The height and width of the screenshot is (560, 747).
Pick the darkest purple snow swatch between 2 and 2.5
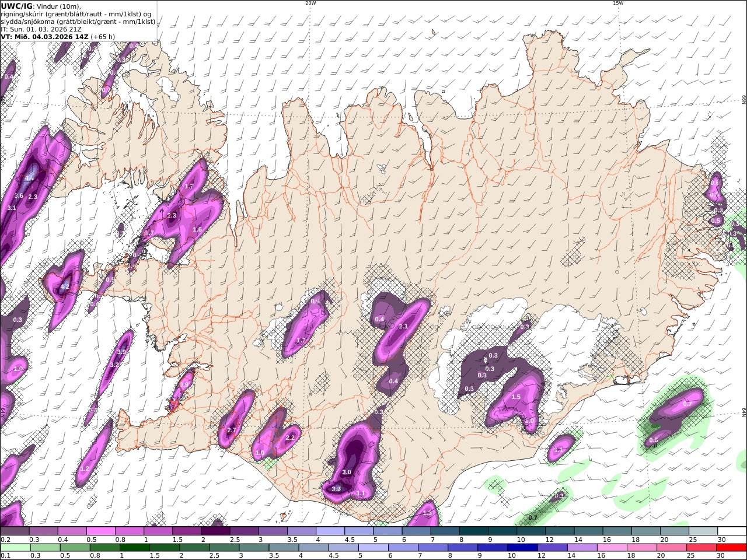tap(215, 531)
